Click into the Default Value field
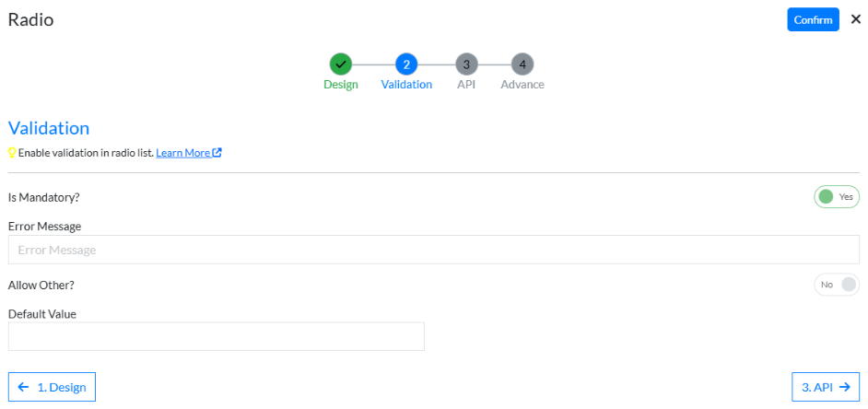868x409 pixels. tap(216, 336)
